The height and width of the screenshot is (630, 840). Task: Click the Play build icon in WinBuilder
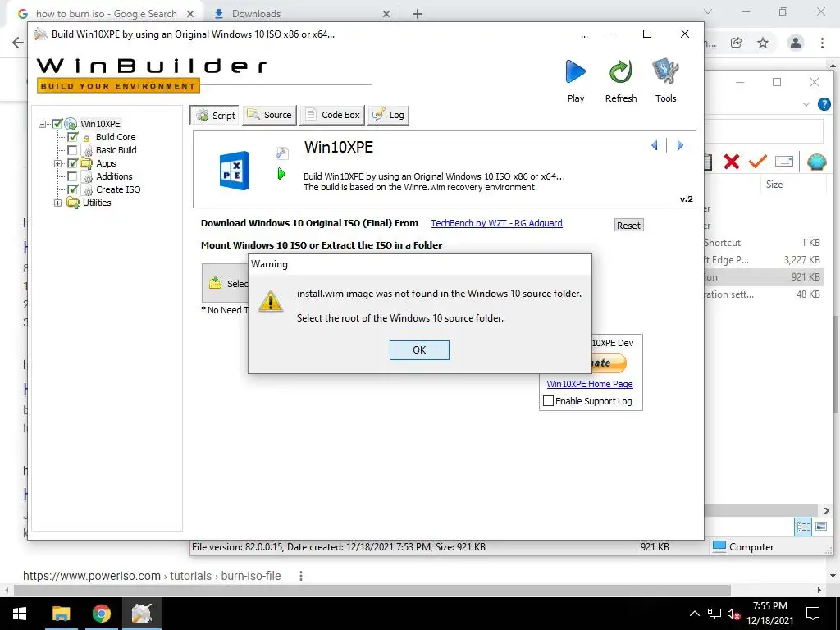tap(575, 72)
